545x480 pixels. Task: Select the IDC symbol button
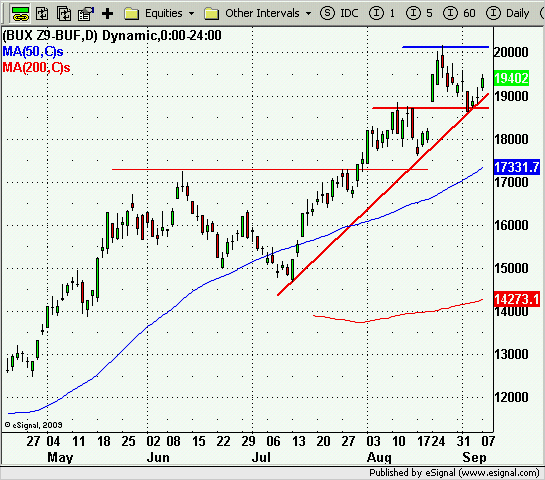(x=339, y=13)
